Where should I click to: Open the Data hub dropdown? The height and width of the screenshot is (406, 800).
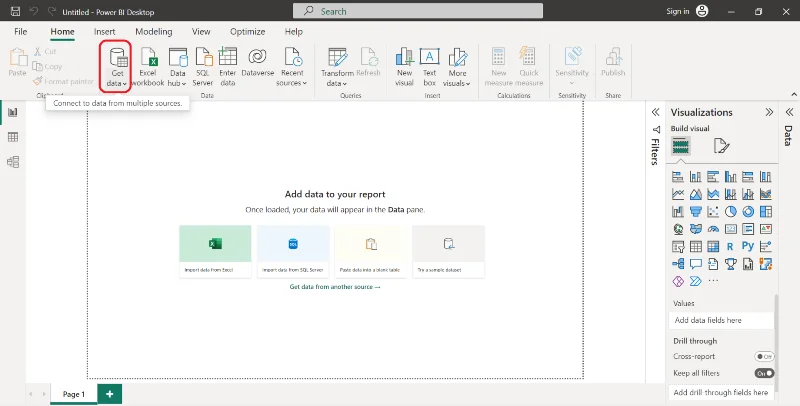point(178,67)
